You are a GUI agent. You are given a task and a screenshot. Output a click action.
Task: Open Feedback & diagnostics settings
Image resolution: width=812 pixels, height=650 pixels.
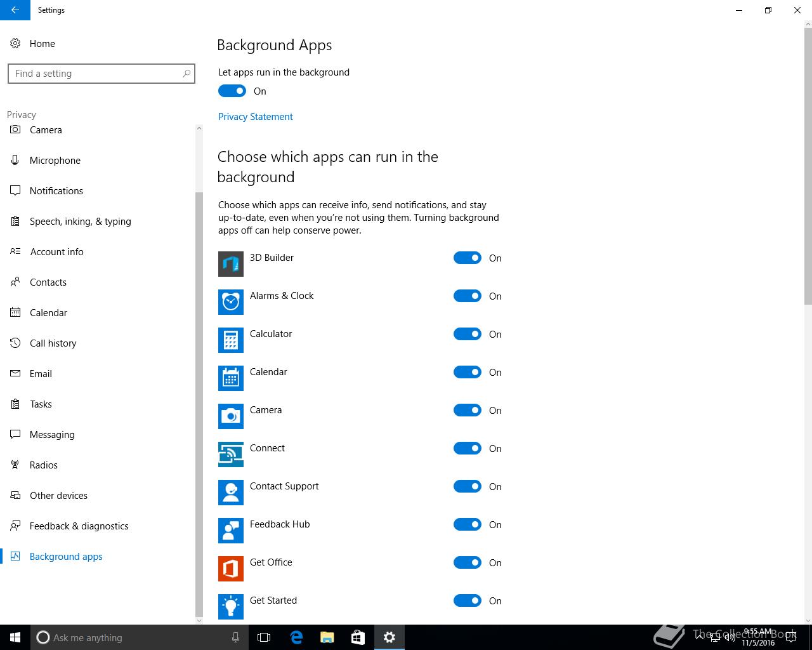coord(98,526)
